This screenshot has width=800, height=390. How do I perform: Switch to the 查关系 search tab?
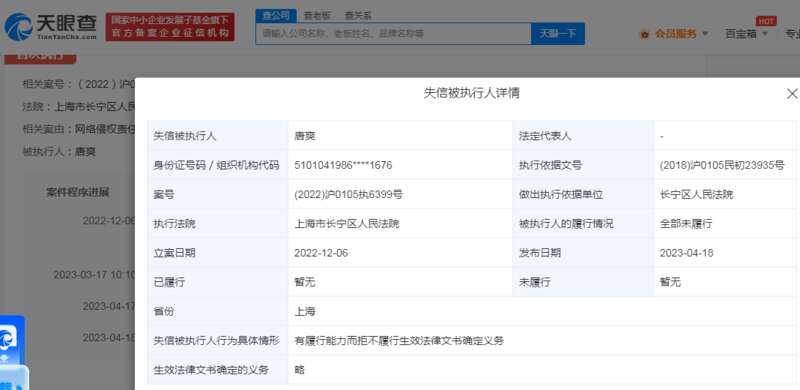358,16
